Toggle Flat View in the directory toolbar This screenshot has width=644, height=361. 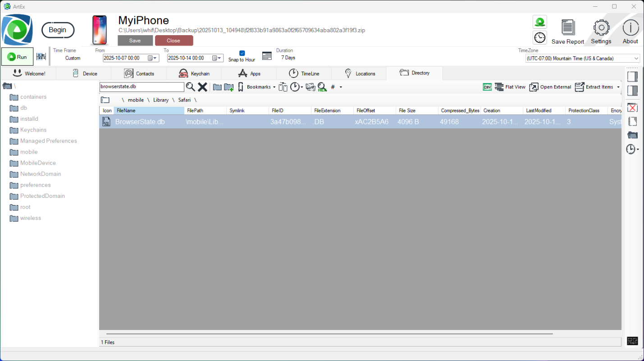510,87
